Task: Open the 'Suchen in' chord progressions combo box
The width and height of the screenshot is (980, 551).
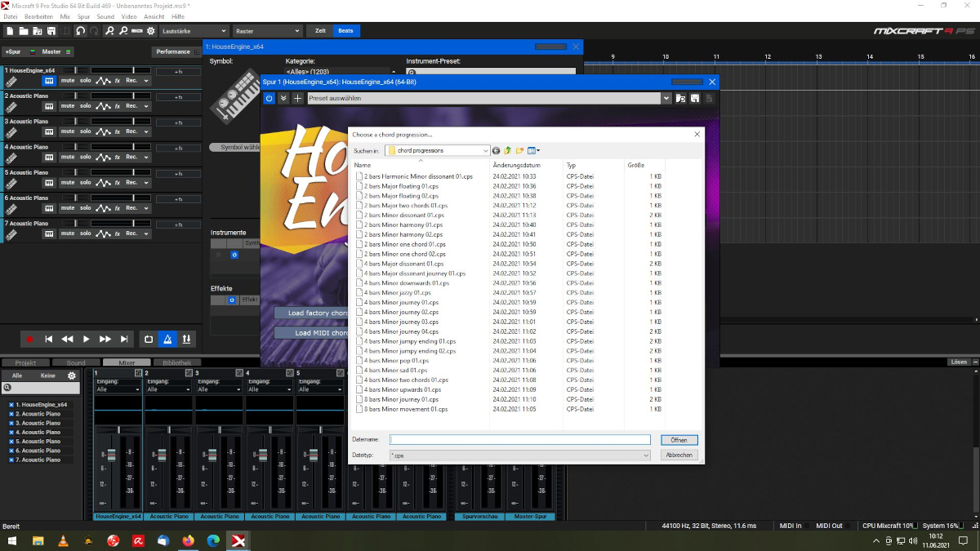Action: (438, 150)
